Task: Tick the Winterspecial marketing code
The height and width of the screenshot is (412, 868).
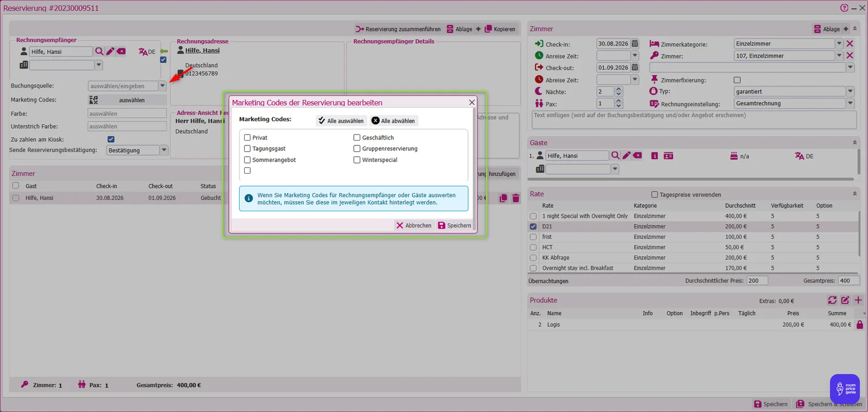Action: 357,160
